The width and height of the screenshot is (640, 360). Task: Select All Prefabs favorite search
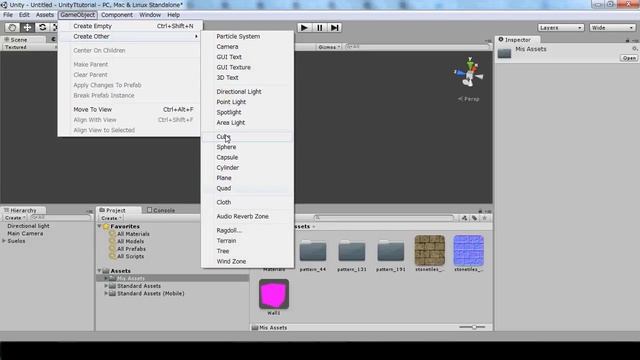tap(131, 249)
